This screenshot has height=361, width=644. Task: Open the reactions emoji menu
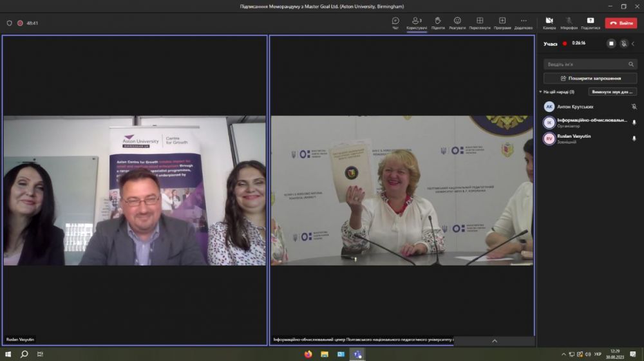[457, 23]
